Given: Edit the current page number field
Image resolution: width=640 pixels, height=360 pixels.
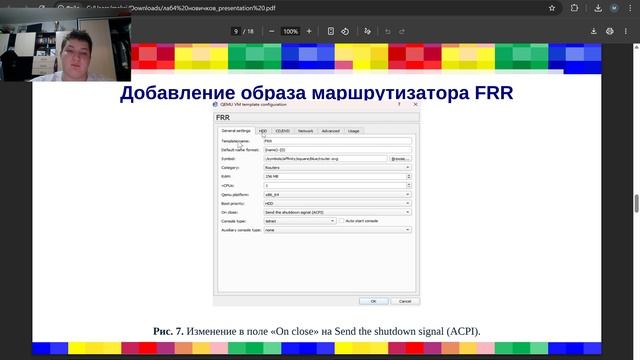Looking at the screenshot, I should point(236,31).
